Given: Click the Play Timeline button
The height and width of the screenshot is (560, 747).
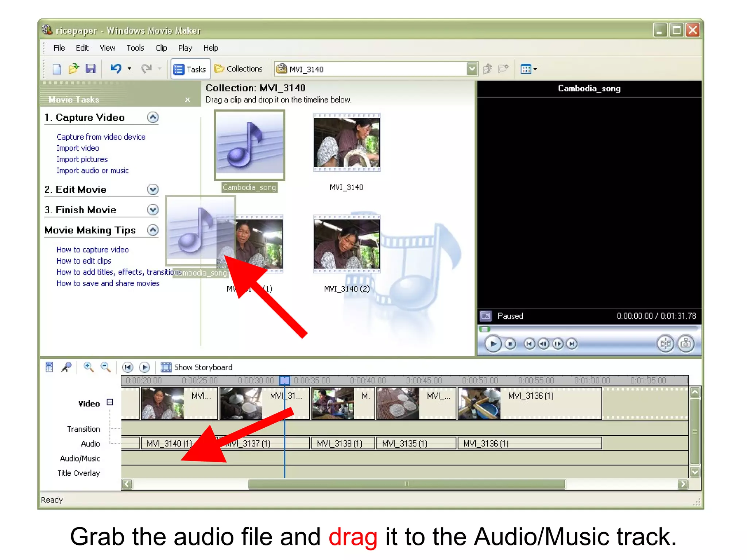Looking at the screenshot, I should click(x=145, y=367).
